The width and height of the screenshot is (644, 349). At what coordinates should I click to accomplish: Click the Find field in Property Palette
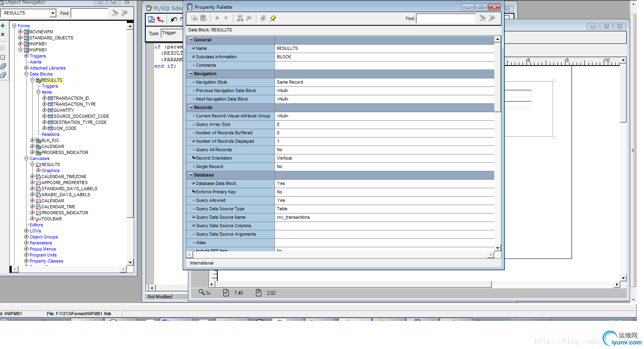(x=446, y=18)
